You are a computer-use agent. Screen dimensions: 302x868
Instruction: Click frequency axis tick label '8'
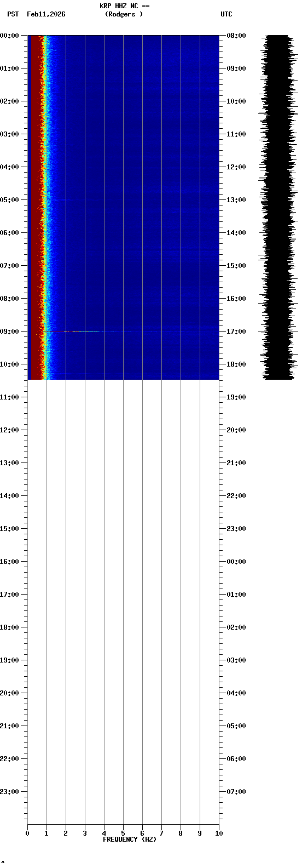point(181,833)
